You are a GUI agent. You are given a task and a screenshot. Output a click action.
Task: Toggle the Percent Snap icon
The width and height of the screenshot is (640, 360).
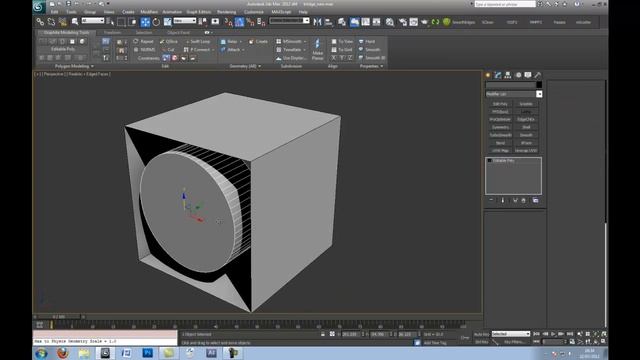pyautogui.click(x=250, y=22)
